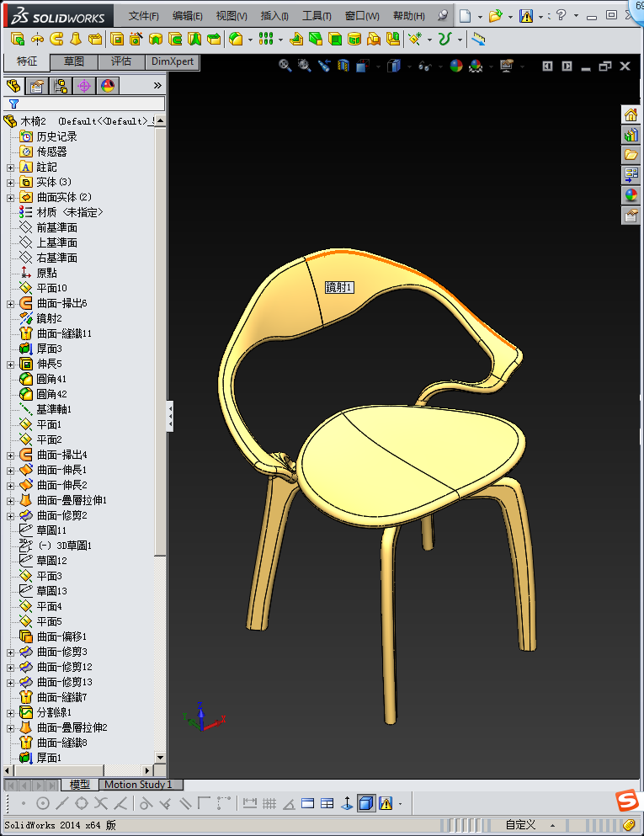Click the Previous View icon

click(x=324, y=66)
